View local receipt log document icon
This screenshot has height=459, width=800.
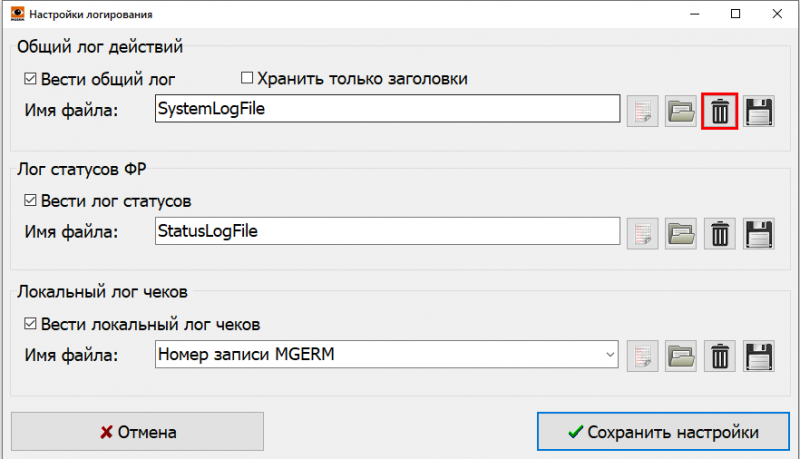642,356
